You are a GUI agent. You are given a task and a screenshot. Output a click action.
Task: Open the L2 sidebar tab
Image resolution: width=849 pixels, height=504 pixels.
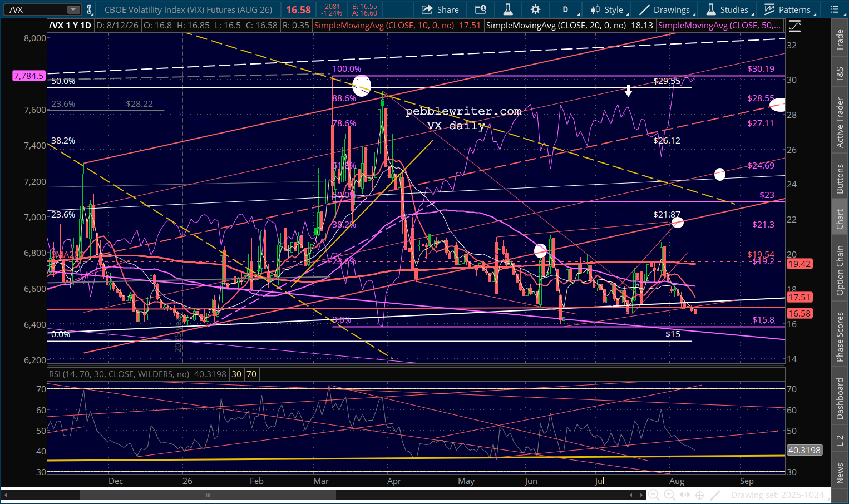click(840, 440)
